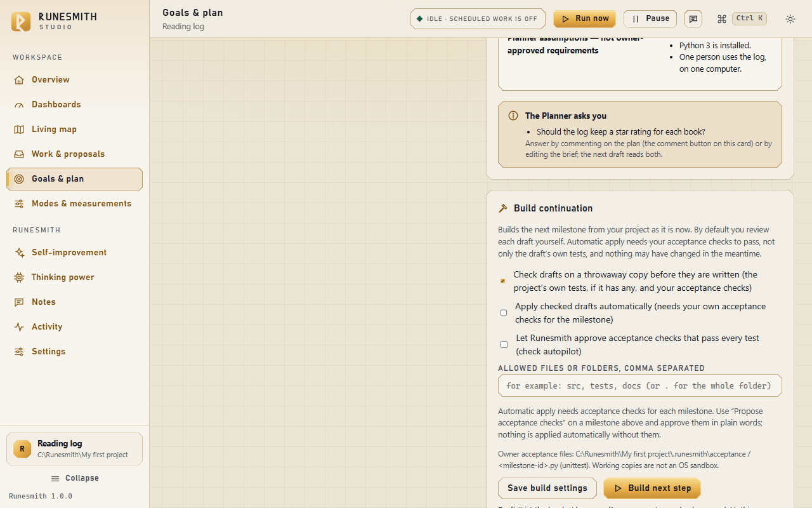Click the Idle · Scheduled work is off status pill
The image size is (812, 508).
pyautogui.click(x=478, y=19)
